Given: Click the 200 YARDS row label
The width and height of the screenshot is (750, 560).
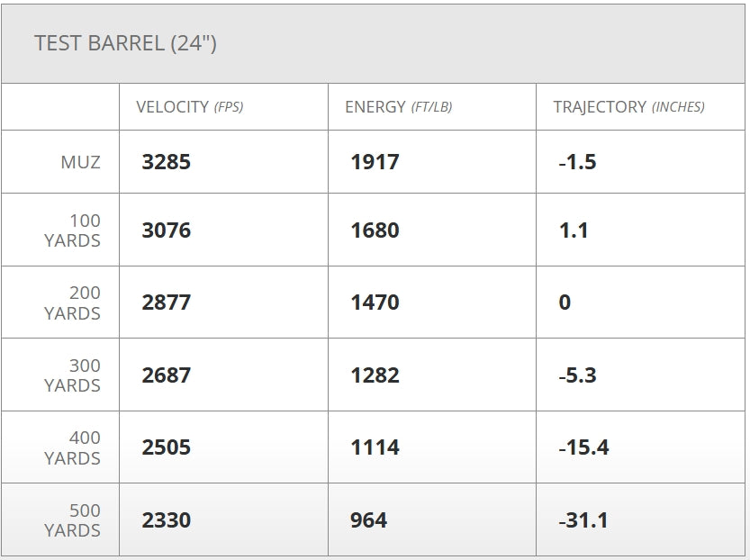Looking at the screenshot, I should click(72, 303).
